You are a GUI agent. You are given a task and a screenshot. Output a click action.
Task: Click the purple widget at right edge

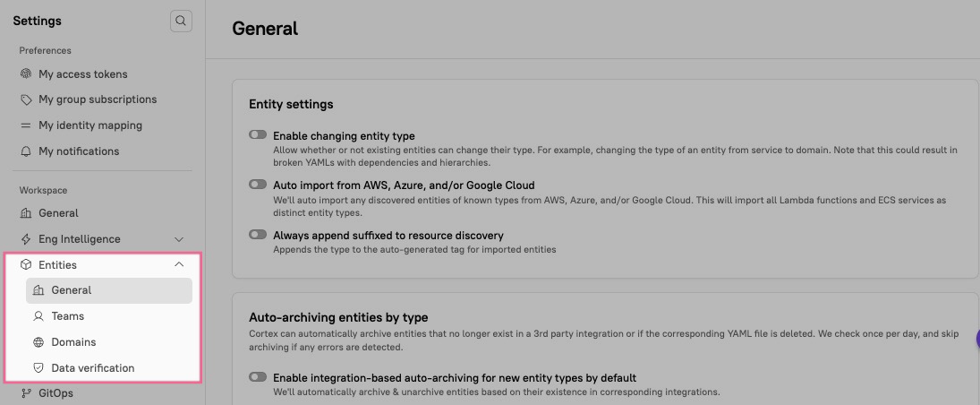(976, 338)
